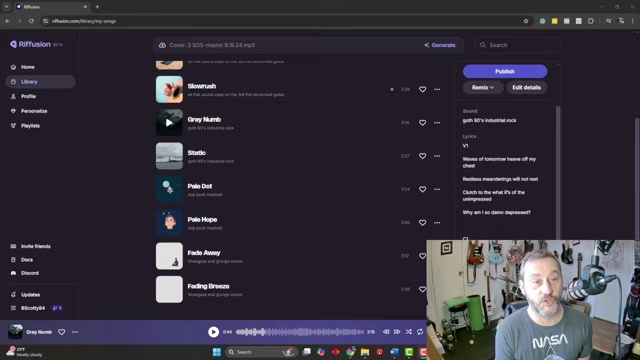Viewport: 640px width, 360px height.
Task: Open Chrome from the taskbar
Action: pyautogui.click(x=350, y=352)
